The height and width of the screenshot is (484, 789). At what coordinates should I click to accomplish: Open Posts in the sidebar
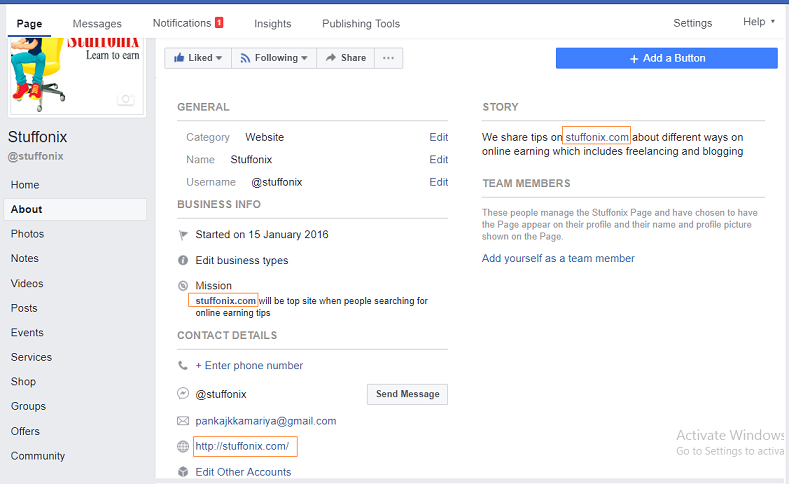tap(24, 308)
